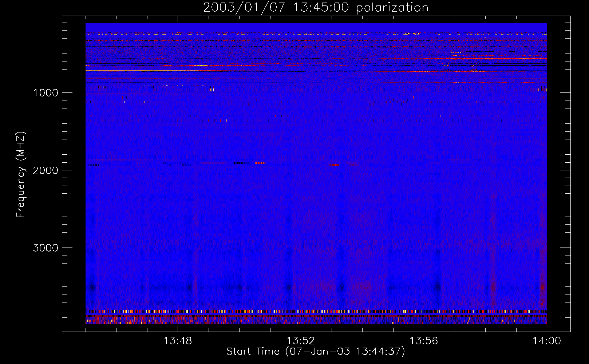Screen dimensions: 589x364
Task: Click the 13:52 time axis label
Action: click(301, 341)
